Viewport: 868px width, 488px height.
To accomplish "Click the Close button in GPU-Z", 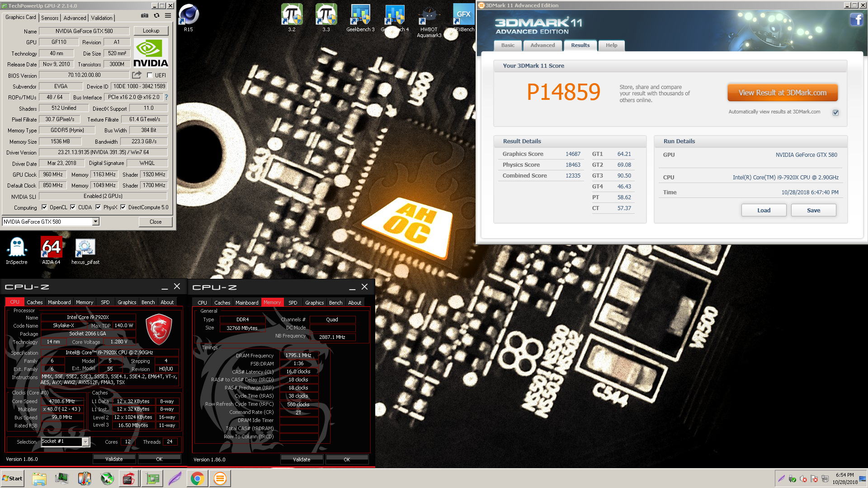I will click(156, 222).
